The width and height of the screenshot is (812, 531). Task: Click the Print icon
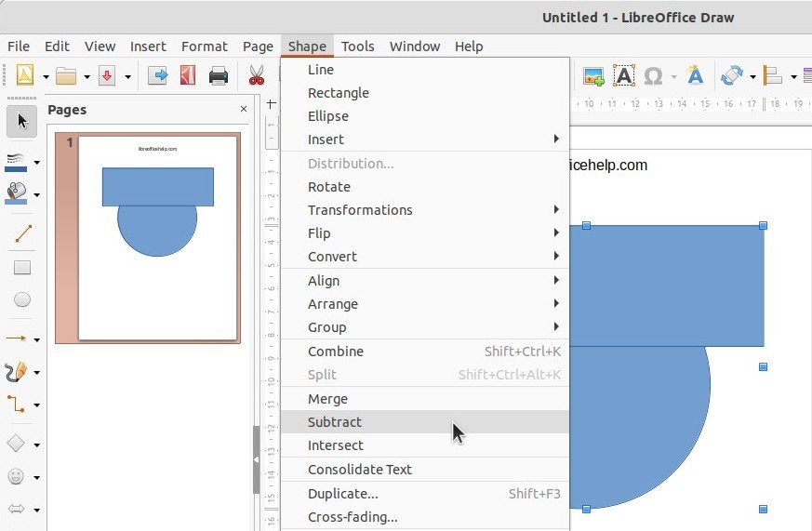[x=219, y=76]
